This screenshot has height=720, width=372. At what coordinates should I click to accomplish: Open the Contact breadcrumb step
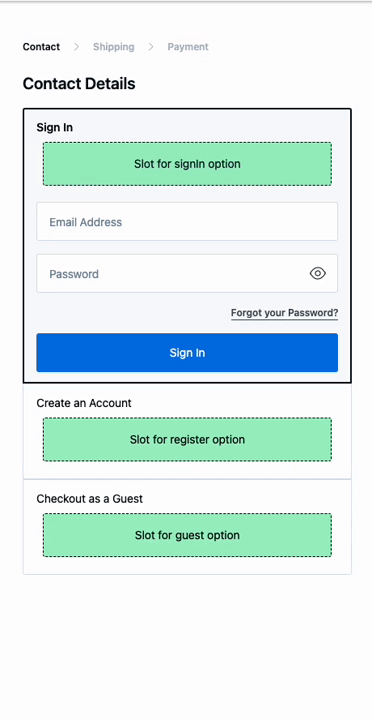click(41, 47)
